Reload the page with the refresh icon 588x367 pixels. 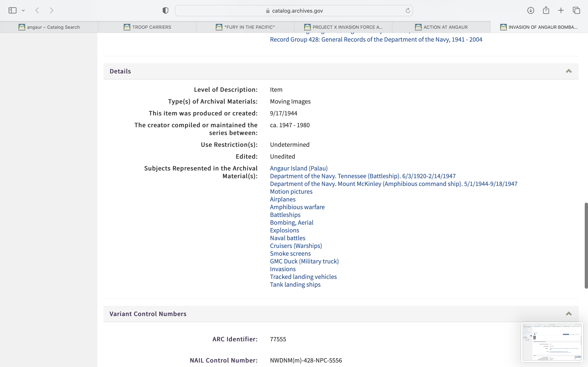408,10
